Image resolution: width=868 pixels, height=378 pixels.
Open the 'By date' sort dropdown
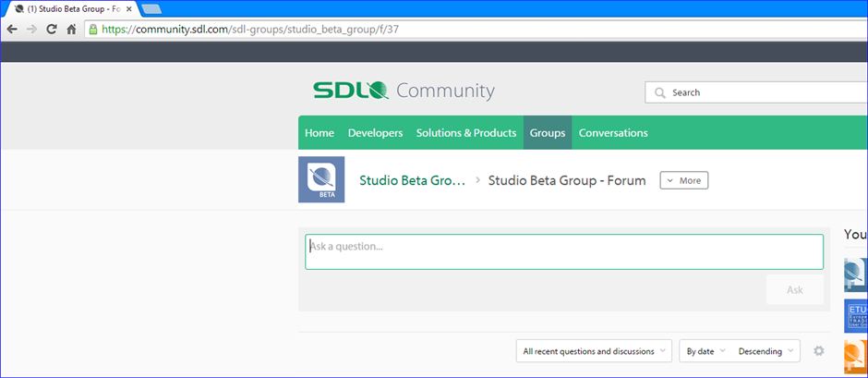point(705,351)
